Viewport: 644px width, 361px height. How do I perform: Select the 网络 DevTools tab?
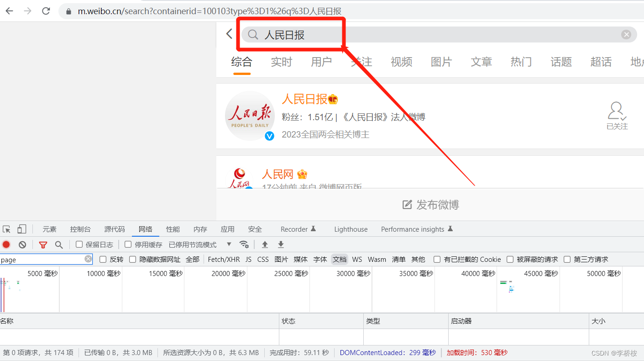click(x=146, y=229)
